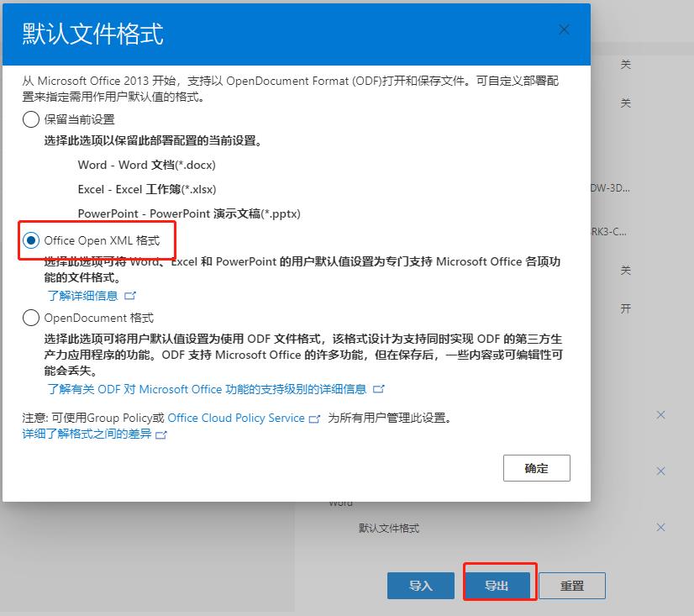
Task: Click the blue 导出 button
Action: pyautogui.click(x=497, y=586)
